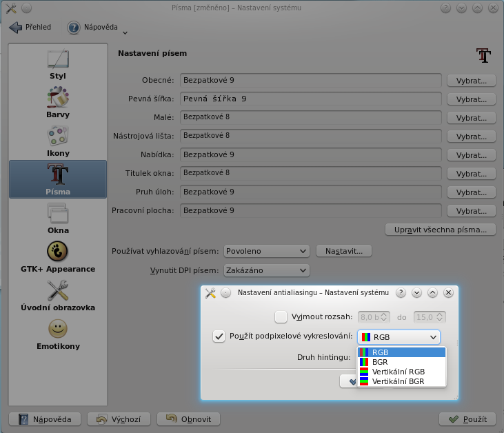Click the help question mark in antialiasing dialog

tap(401, 292)
